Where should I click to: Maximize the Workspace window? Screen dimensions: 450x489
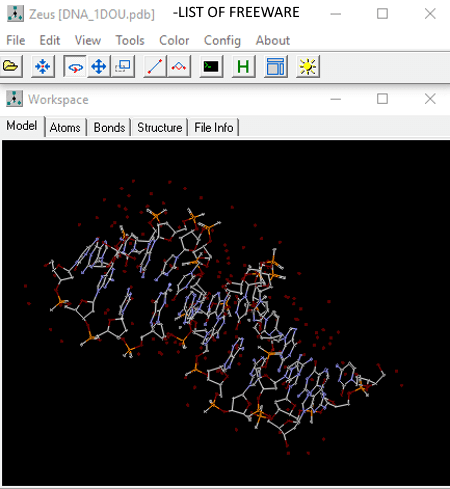[x=382, y=99]
